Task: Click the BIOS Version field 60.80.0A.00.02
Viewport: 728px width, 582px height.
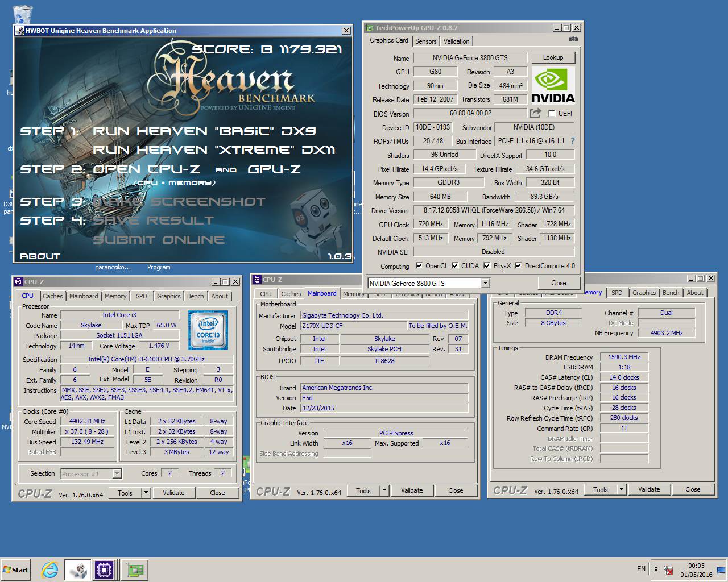Action: (470, 113)
